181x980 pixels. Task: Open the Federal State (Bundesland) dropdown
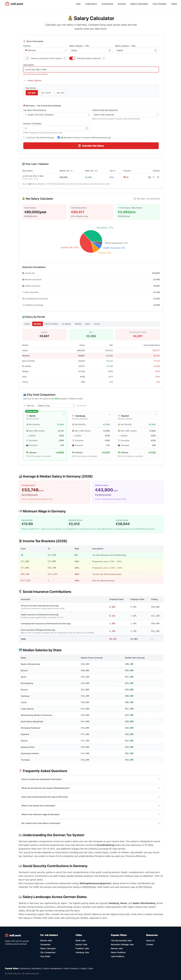[x=125, y=115]
